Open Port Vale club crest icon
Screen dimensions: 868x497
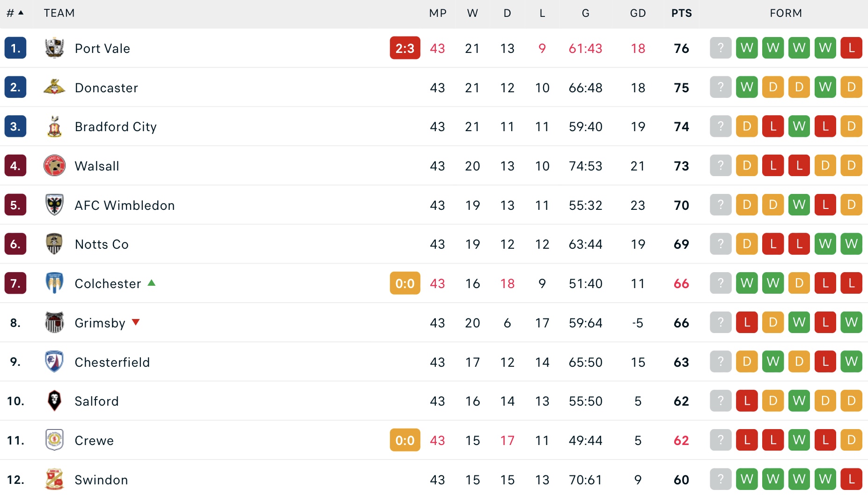click(54, 48)
